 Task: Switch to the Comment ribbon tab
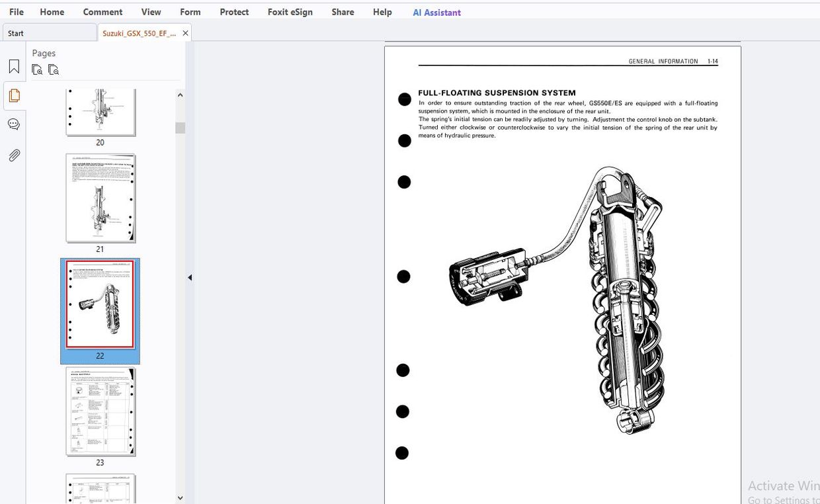coord(102,12)
